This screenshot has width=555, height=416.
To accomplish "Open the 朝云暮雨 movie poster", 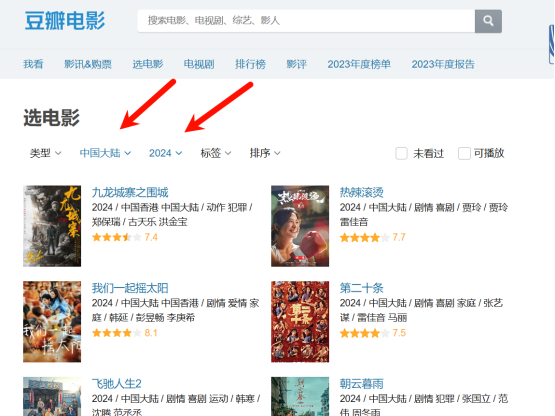I will tap(300, 397).
